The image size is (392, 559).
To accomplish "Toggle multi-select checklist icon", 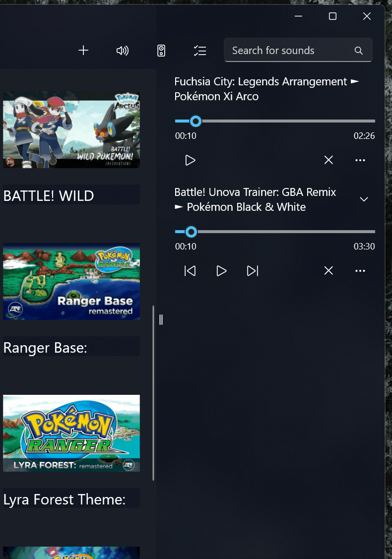I will pos(200,50).
